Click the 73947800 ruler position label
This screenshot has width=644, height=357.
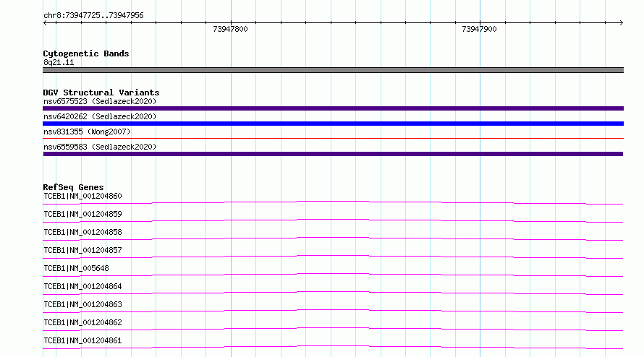(x=230, y=29)
